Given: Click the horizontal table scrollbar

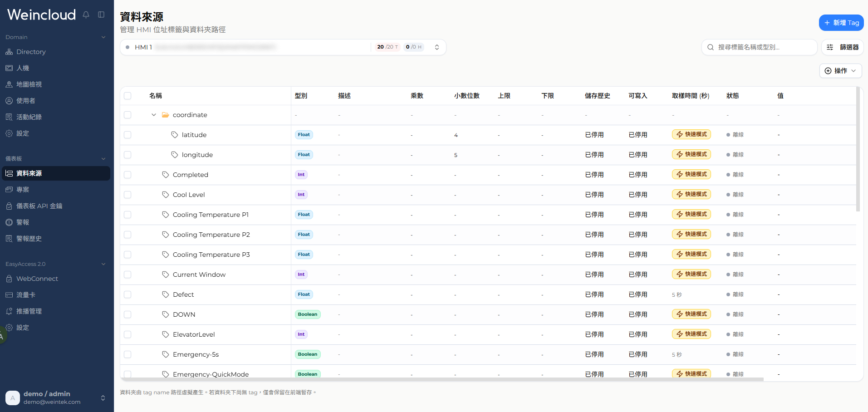Looking at the screenshot, I should point(442,379).
